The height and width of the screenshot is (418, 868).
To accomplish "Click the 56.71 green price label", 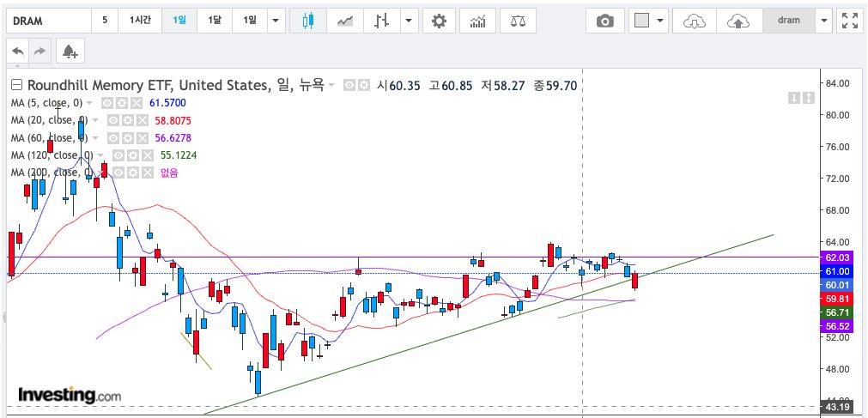I will click(x=837, y=312).
